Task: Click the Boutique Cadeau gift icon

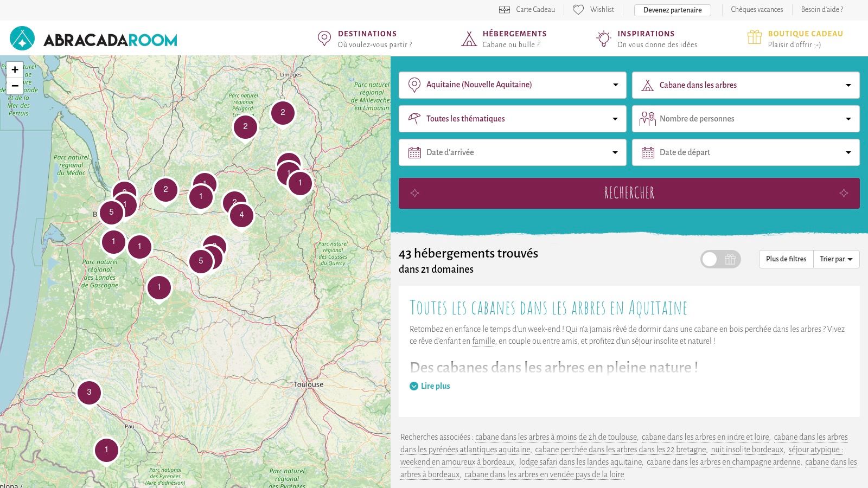Action: coord(755,37)
